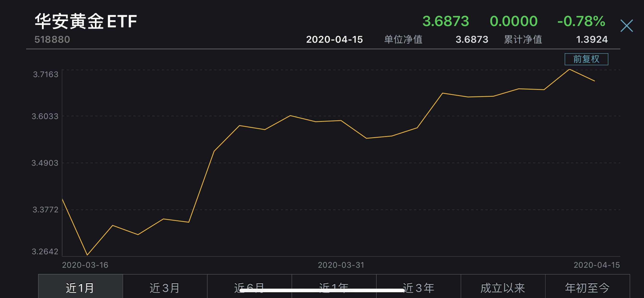The image size is (644, 298).
Task: Open the 近3年 range tab
Action: point(419,287)
